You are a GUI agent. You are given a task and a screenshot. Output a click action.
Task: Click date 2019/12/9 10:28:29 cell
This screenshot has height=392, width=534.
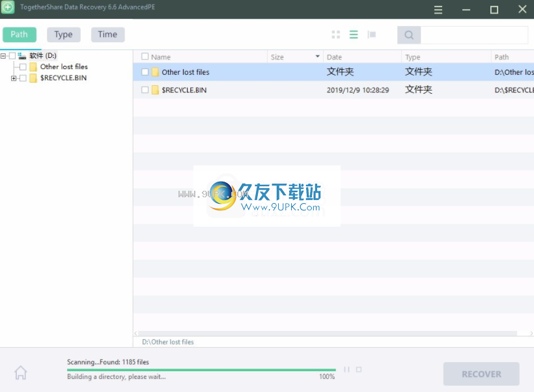pyautogui.click(x=358, y=90)
